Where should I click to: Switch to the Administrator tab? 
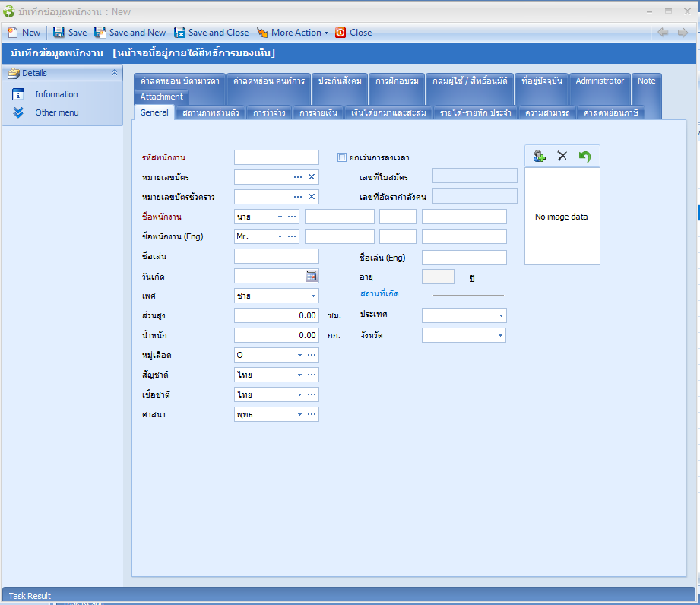[600, 81]
